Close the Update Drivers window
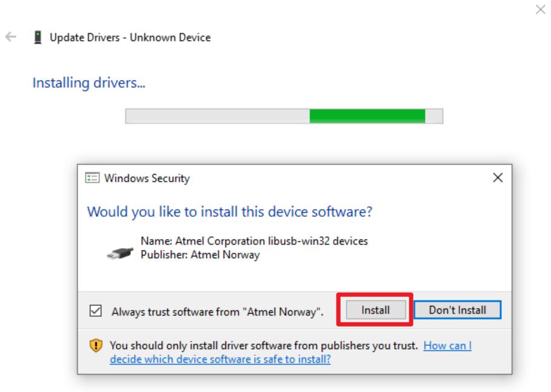551x392 pixels. pyautogui.click(x=540, y=10)
